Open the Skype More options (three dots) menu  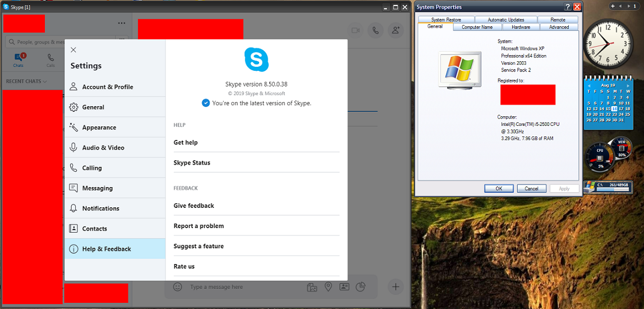click(x=122, y=23)
